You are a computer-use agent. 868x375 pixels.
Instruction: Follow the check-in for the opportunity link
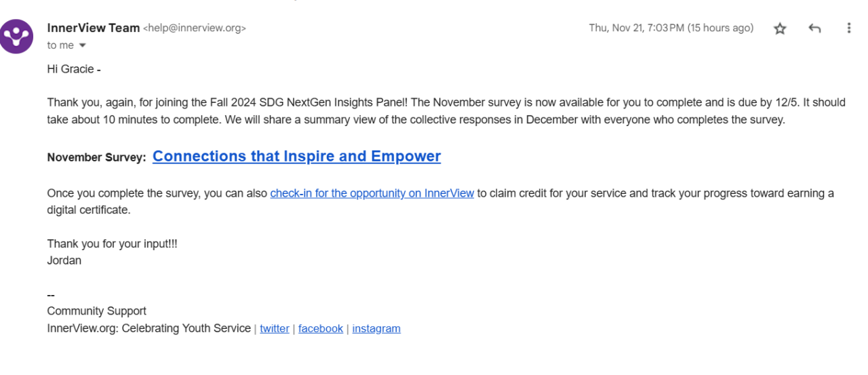[x=372, y=193]
